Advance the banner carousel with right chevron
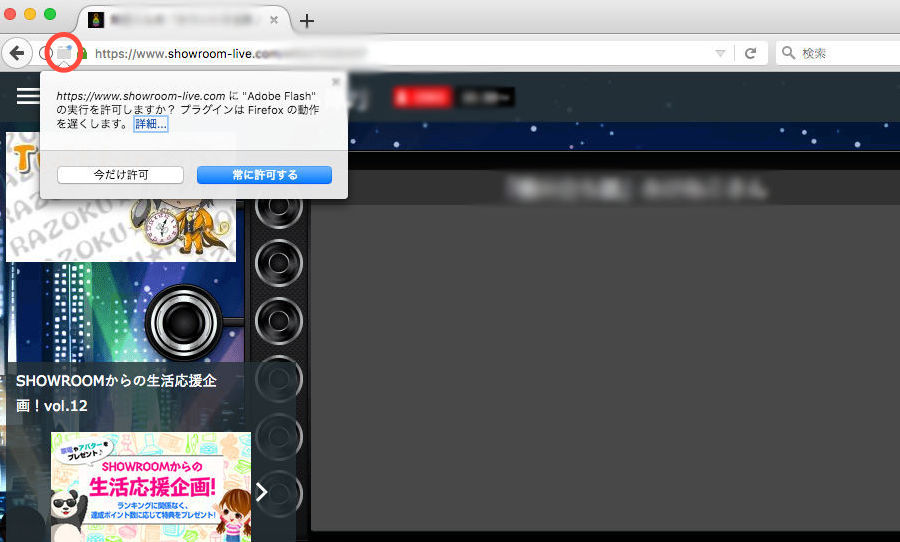 pyautogui.click(x=261, y=491)
